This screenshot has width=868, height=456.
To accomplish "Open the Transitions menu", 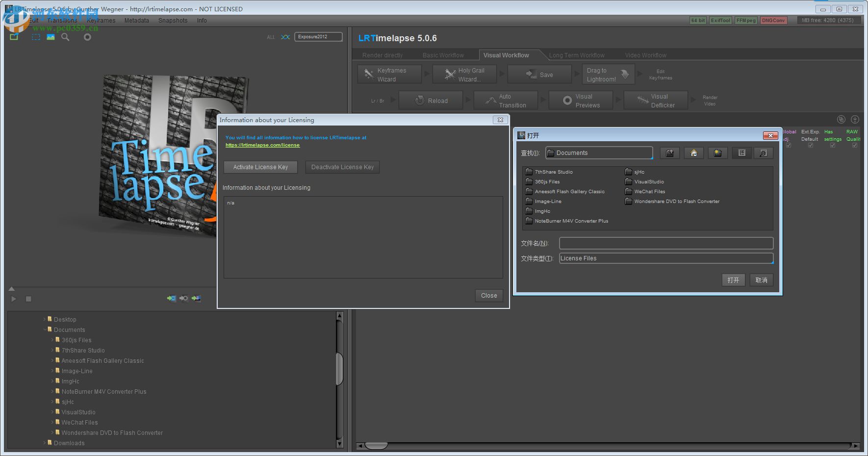I will pos(62,21).
